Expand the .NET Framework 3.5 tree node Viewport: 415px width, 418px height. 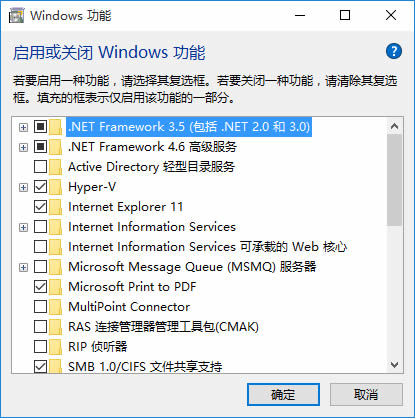[x=23, y=127]
